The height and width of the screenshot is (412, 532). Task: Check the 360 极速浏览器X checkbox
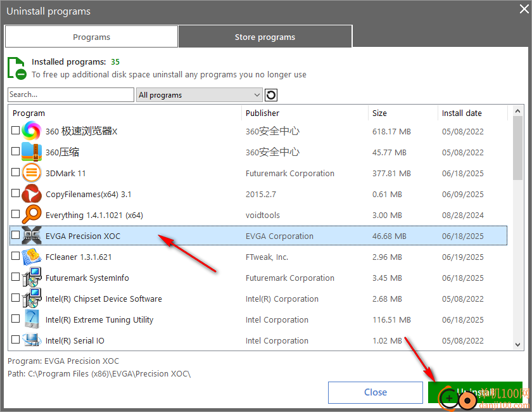point(15,131)
